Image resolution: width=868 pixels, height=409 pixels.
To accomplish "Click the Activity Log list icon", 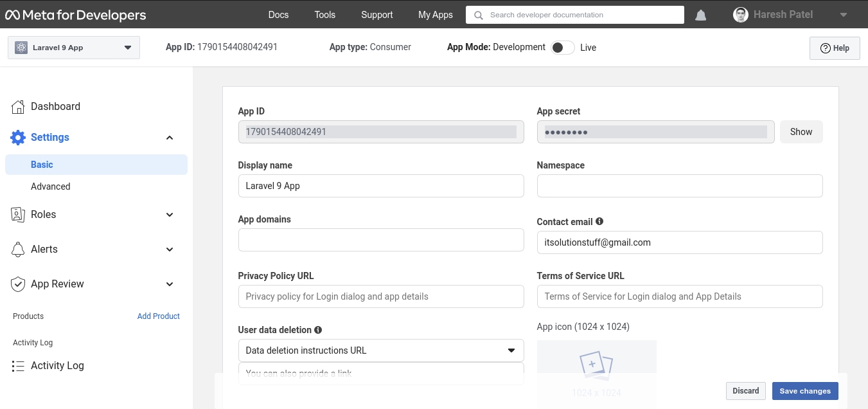I will tap(18, 366).
